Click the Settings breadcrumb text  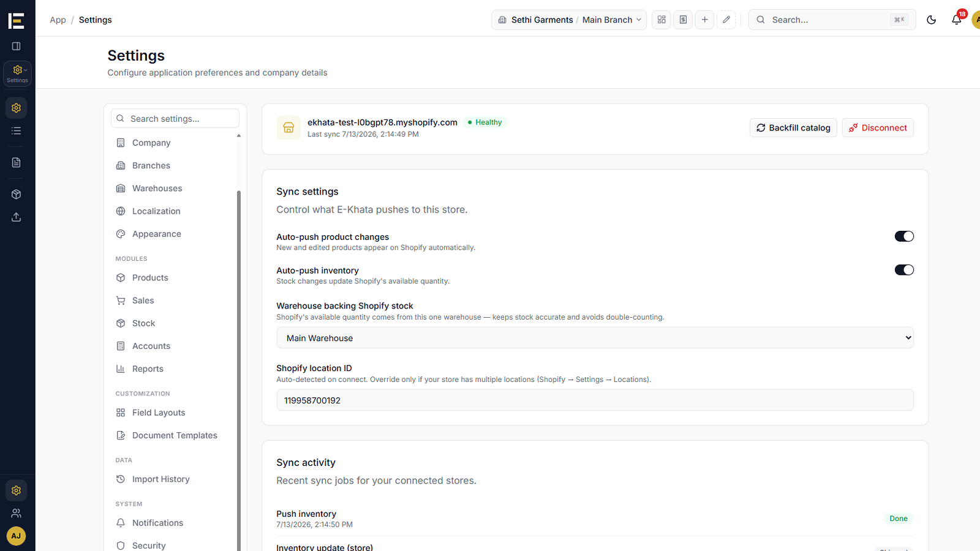point(96,20)
